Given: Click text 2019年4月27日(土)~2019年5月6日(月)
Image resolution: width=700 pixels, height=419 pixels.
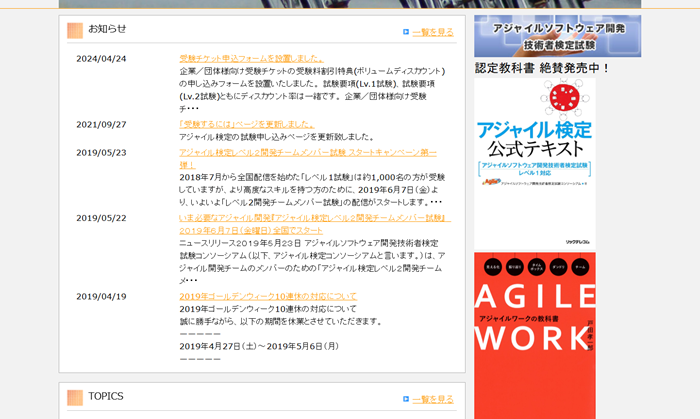Looking at the screenshot, I should point(259,346).
